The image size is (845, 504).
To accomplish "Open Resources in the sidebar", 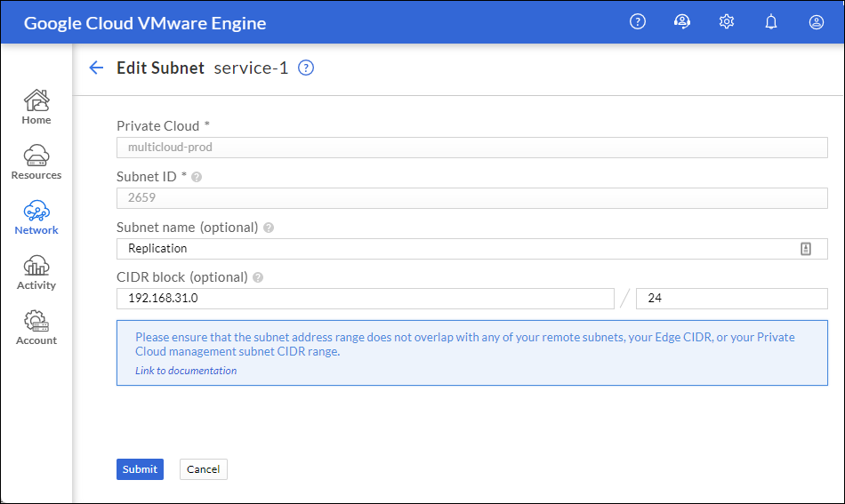I will click(x=36, y=162).
